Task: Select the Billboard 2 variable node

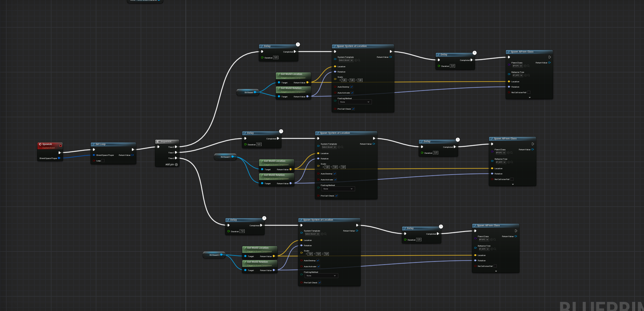Action: [213, 255]
